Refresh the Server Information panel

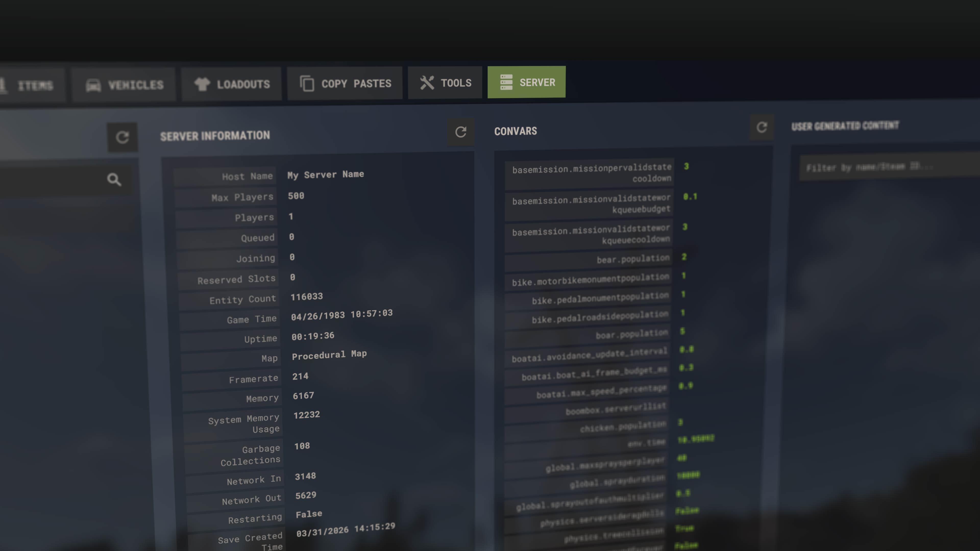461,132
